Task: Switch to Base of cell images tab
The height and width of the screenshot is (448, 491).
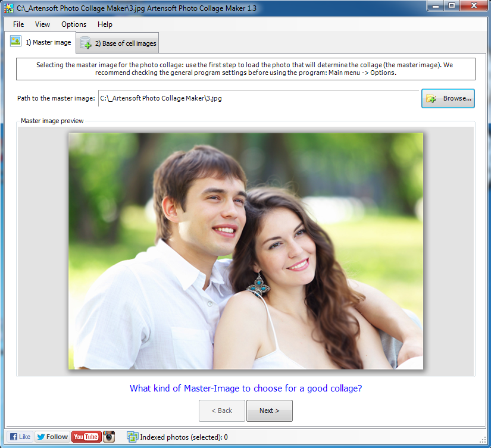Action: 118,43
